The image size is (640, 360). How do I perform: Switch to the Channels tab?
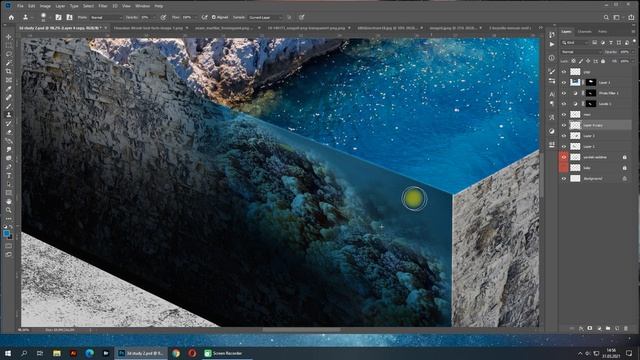pyautogui.click(x=584, y=31)
